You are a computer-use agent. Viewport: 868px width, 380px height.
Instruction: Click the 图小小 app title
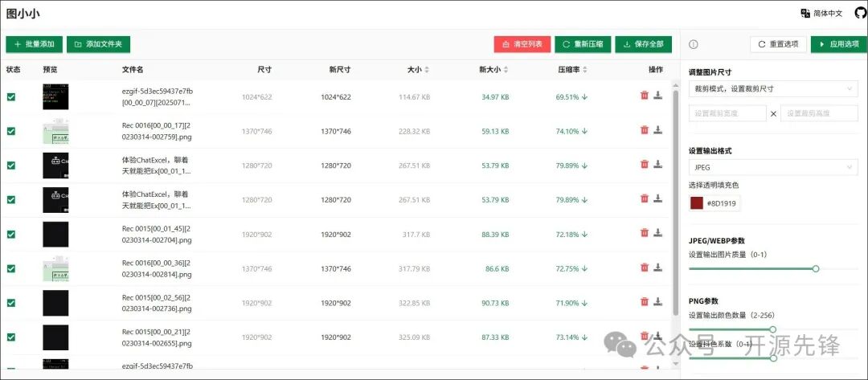point(23,14)
